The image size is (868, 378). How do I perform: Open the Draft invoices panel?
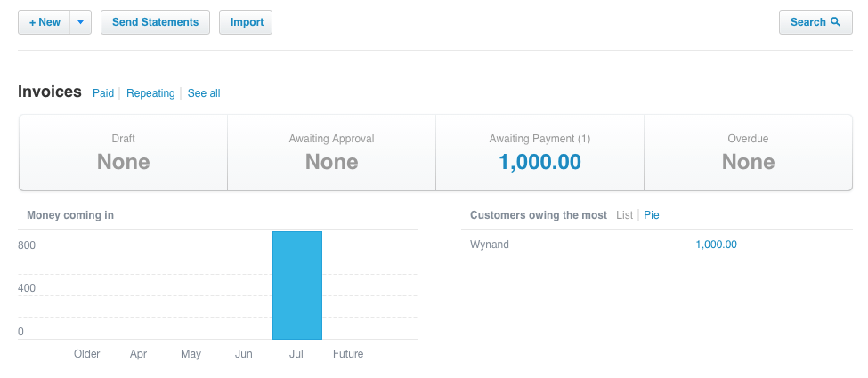[124, 152]
